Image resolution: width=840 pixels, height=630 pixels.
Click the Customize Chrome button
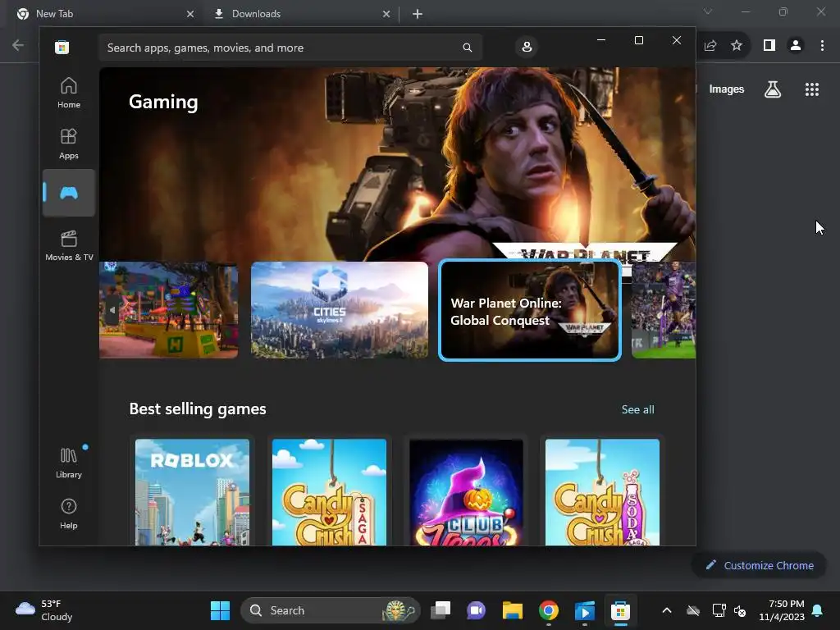click(759, 565)
